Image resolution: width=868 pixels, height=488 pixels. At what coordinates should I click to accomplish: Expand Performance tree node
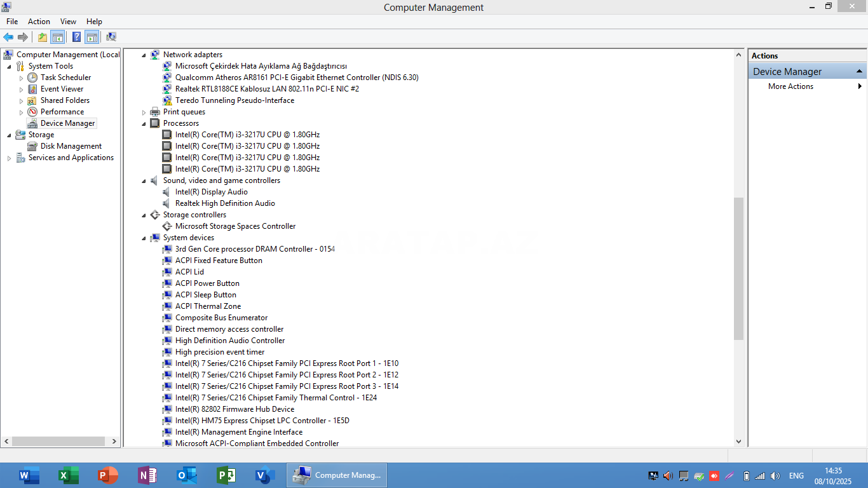pyautogui.click(x=21, y=112)
